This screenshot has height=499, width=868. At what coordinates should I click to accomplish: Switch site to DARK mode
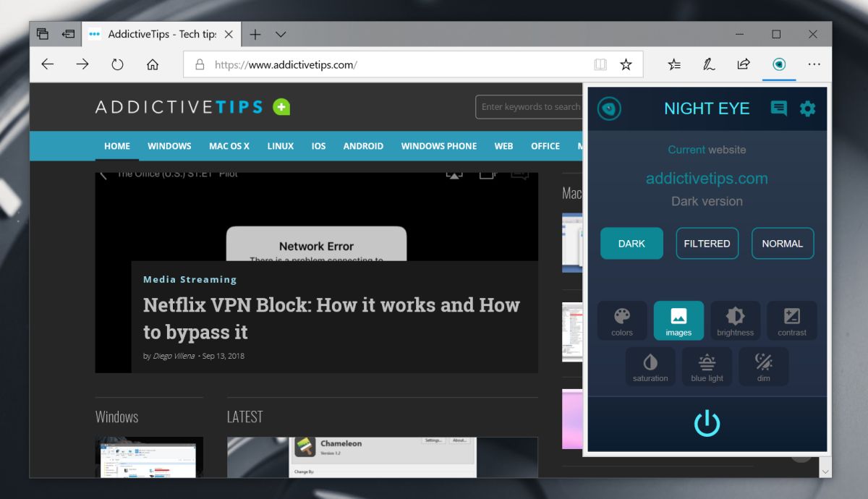point(631,244)
